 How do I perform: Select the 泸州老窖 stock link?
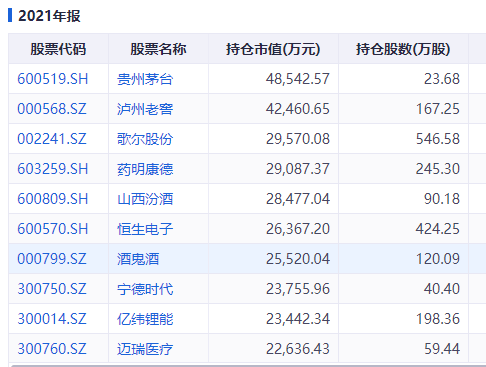click(145, 109)
